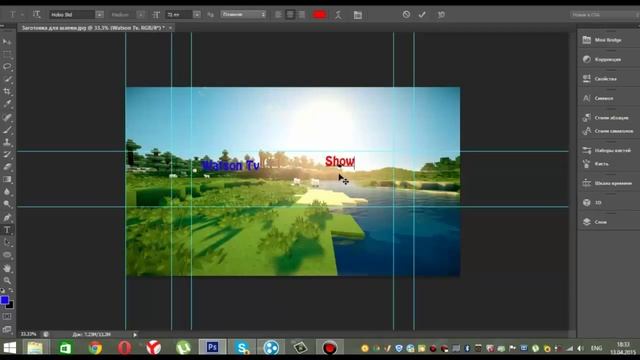
Task: Select the Brush tool
Action: (x=7, y=130)
